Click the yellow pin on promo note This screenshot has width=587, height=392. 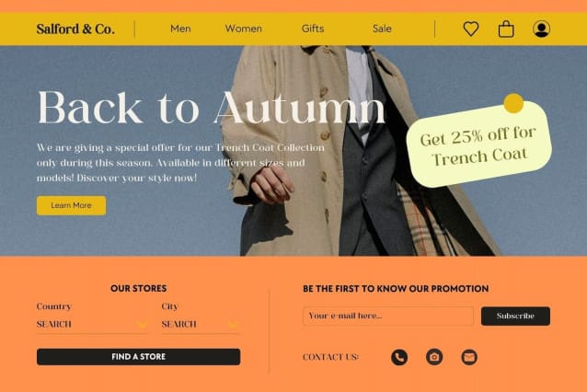click(513, 103)
